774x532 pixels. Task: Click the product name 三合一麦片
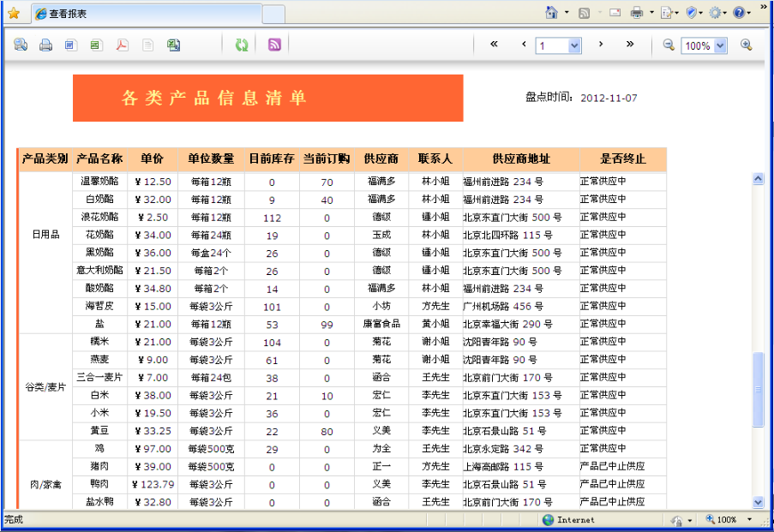pos(99,377)
